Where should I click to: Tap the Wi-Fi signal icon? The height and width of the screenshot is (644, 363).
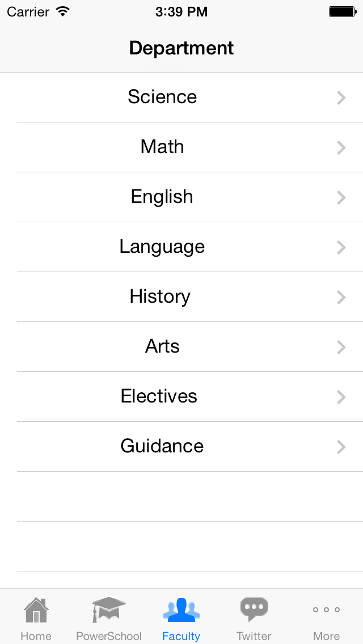[62, 11]
